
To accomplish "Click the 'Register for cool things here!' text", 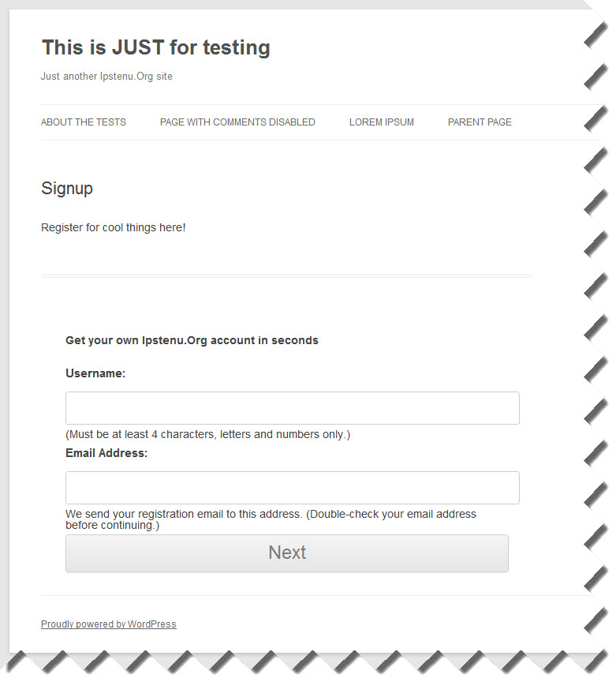I will pyautogui.click(x=114, y=228).
